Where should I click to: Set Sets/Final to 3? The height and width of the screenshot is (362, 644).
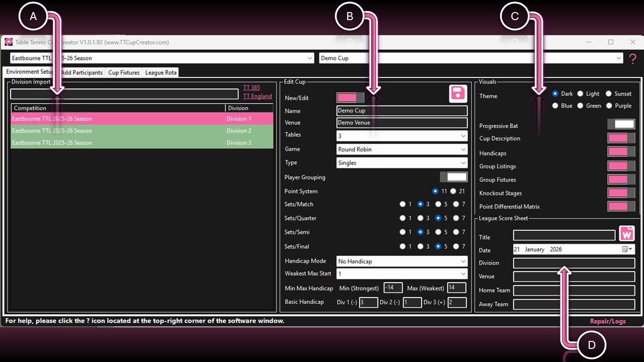point(421,246)
